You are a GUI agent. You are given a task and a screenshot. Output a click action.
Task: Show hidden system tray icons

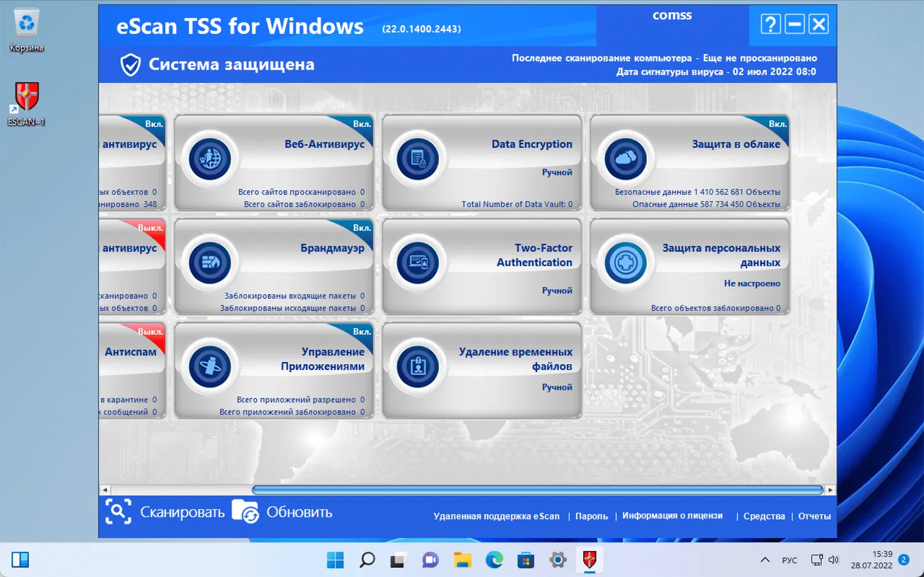(x=765, y=560)
